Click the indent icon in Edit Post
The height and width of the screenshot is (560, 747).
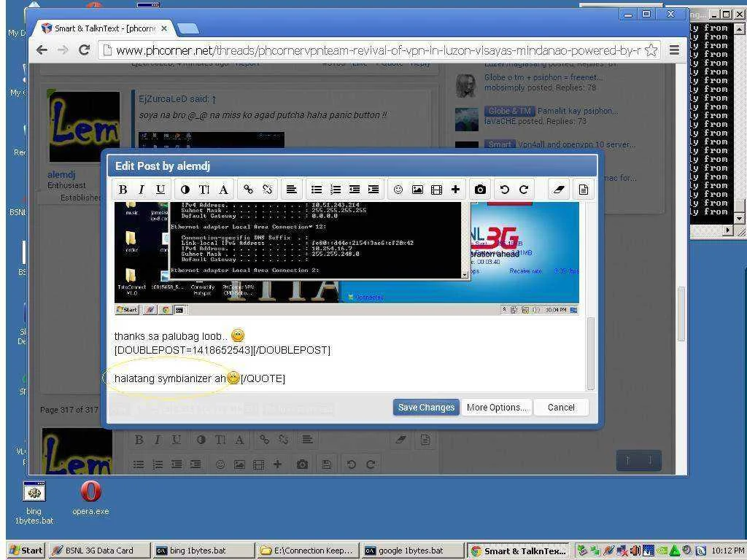(x=373, y=190)
